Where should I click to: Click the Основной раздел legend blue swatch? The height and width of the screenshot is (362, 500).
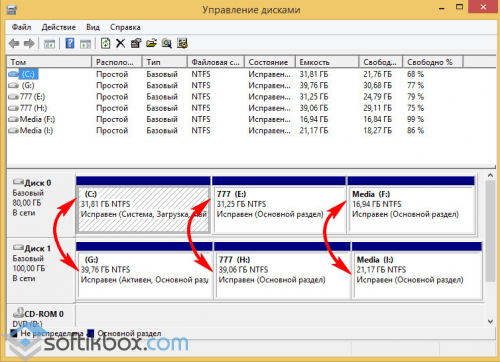[x=90, y=333]
